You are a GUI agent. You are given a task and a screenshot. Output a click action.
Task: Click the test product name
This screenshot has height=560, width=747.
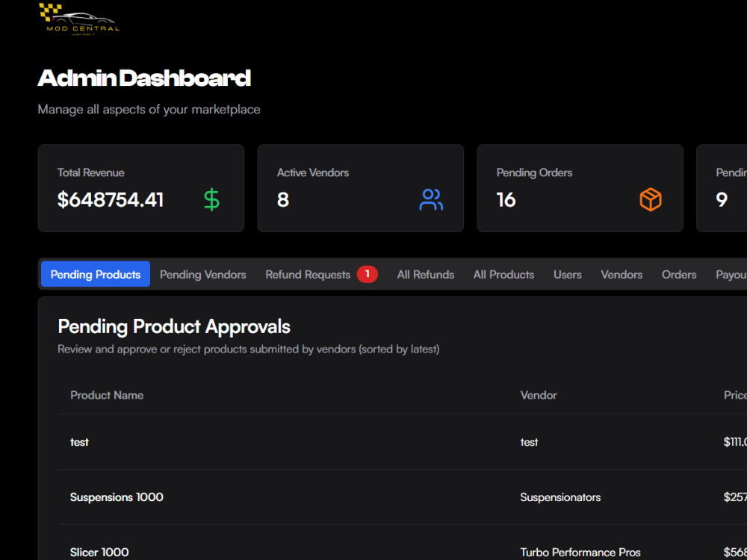click(80, 442)
